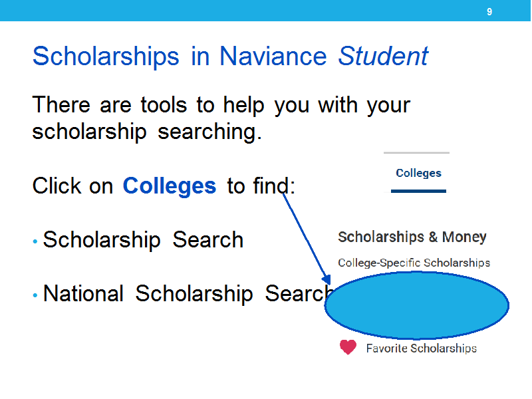532x399 pixels.
Task: Click the blue arrowhead near the oval
Action: pos(327,279)
